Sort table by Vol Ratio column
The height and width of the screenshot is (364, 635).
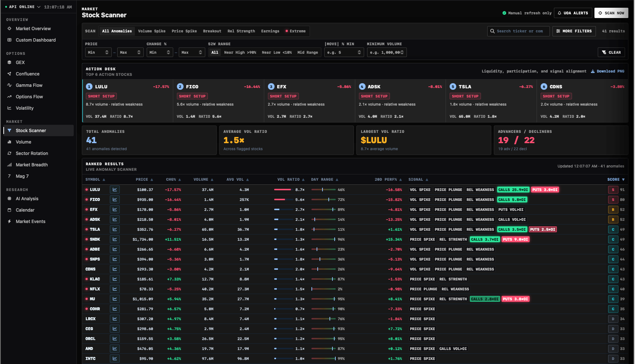[291, 180]
